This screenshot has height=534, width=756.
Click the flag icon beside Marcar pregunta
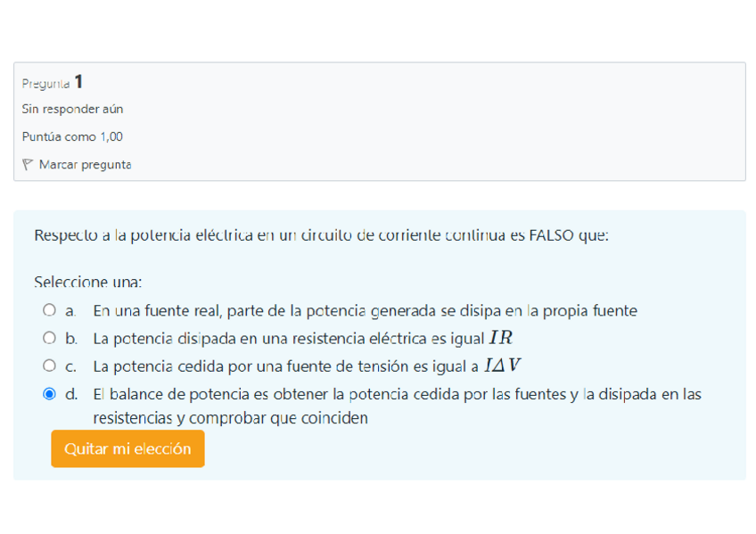(x=28, y=164)
